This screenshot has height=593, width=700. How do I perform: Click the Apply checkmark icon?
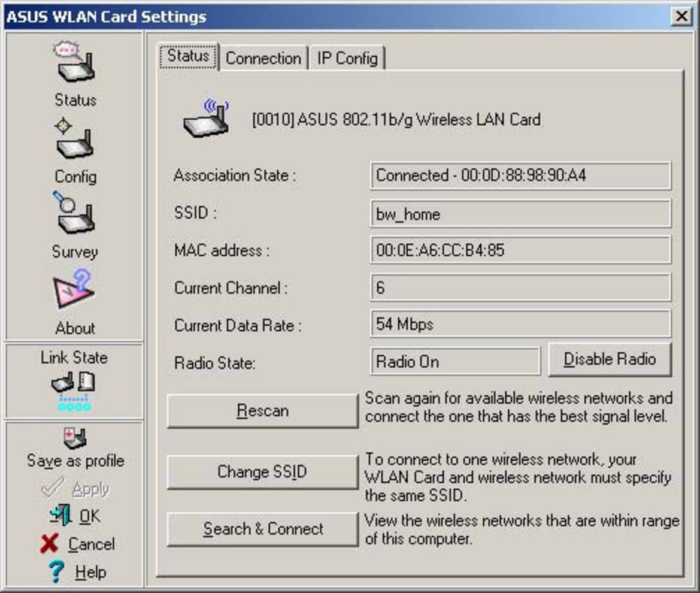pyautogui.click(x=53, y=487)
